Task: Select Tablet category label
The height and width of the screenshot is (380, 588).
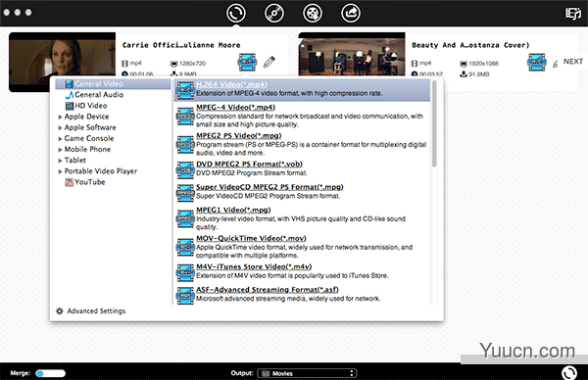Action: (x=75, y=160)
